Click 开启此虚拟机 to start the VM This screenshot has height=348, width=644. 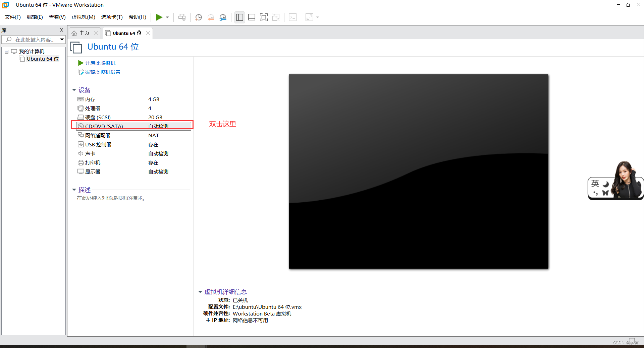100,63
